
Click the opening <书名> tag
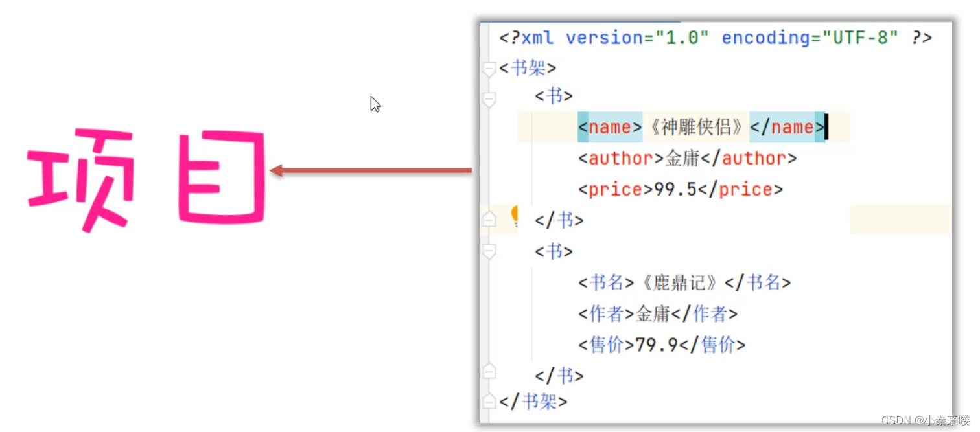(605, 282)
